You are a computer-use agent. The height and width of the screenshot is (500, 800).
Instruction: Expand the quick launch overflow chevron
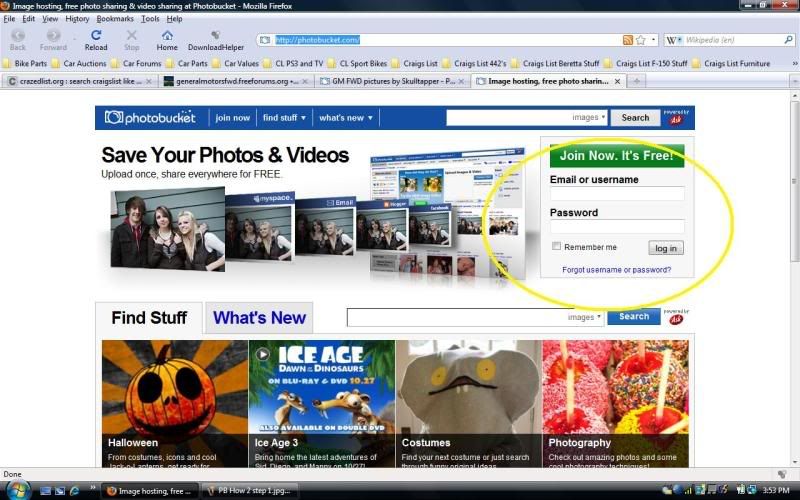[x=92, y=487]
